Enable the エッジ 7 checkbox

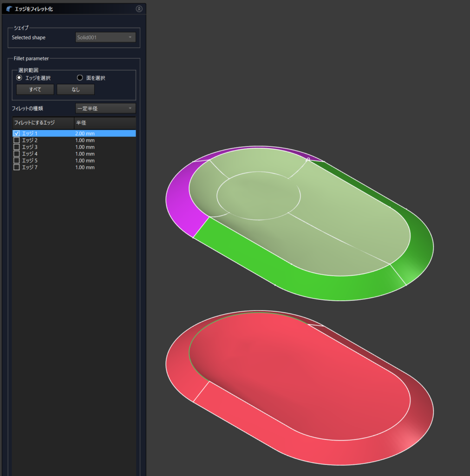tap(17, 167)
